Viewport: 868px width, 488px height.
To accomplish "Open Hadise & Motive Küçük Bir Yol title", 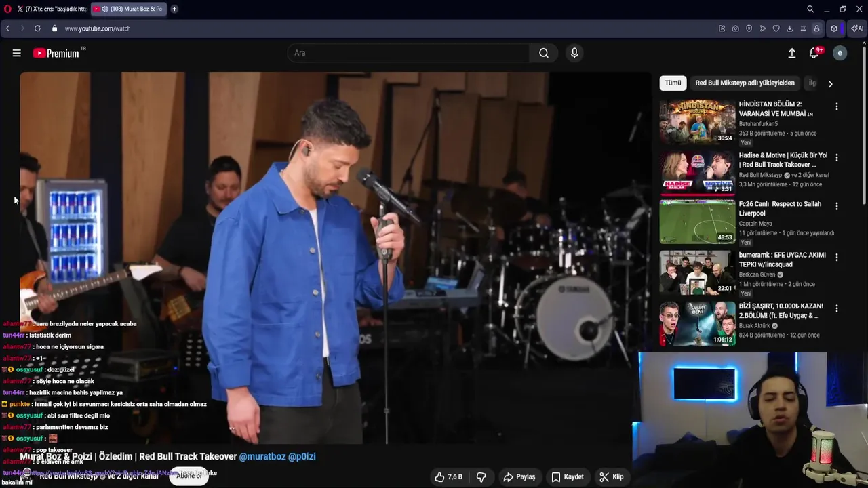I will click(x=783, y=160).
